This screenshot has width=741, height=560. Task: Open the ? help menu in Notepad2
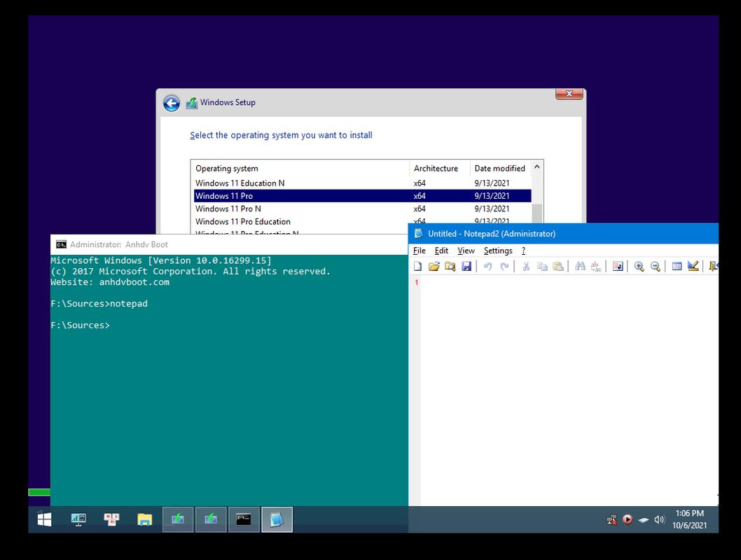(523, 251)
